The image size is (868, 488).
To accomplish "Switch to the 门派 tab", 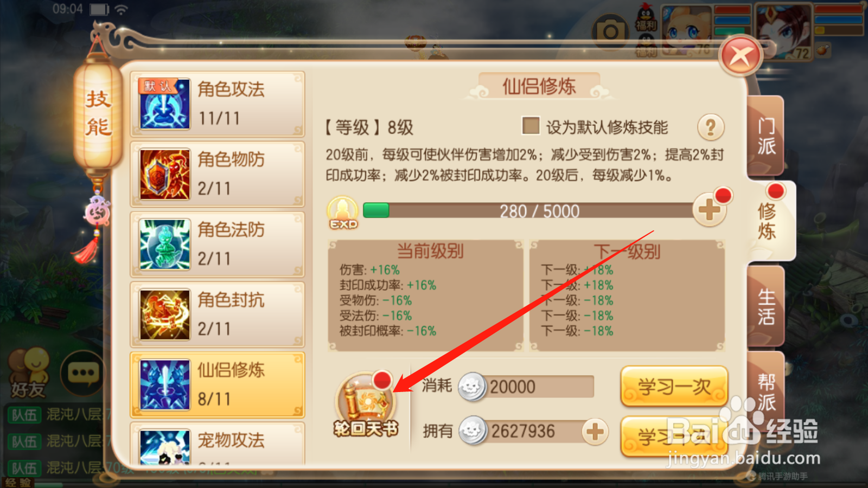I will click(x=765, y=136).
